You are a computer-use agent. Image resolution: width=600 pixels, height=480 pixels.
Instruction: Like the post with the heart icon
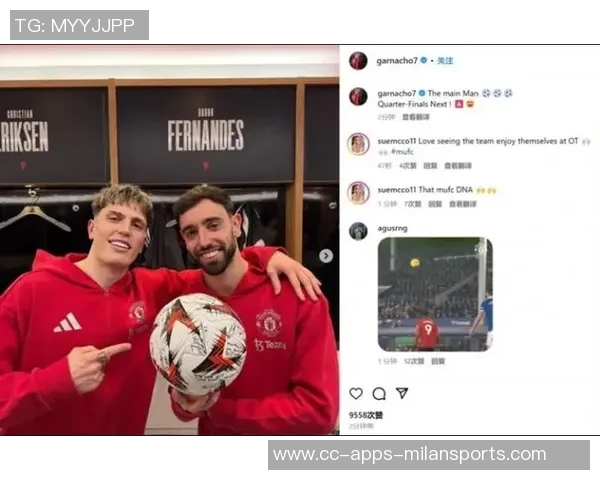click(x=356, y=393)
